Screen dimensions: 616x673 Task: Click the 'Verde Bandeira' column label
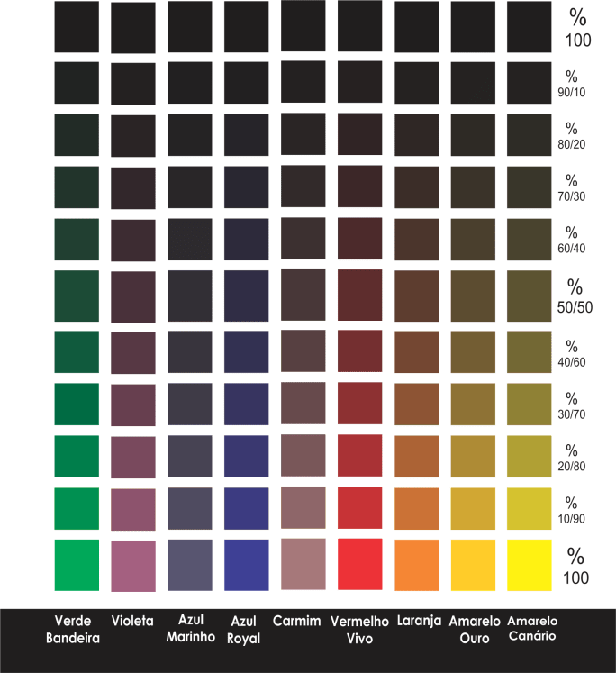tap(73, 629)
